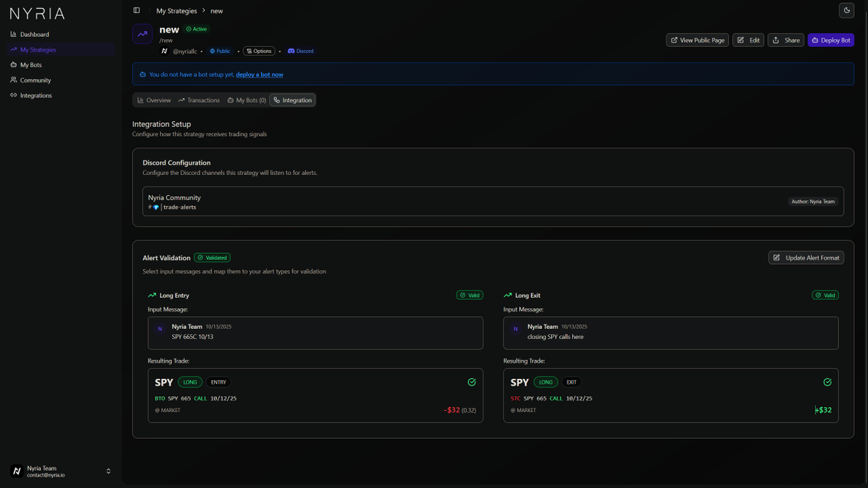Viewport: 868px width, 488px height.
Task: Click the Edit strategy button
Action: click(748, 40)
